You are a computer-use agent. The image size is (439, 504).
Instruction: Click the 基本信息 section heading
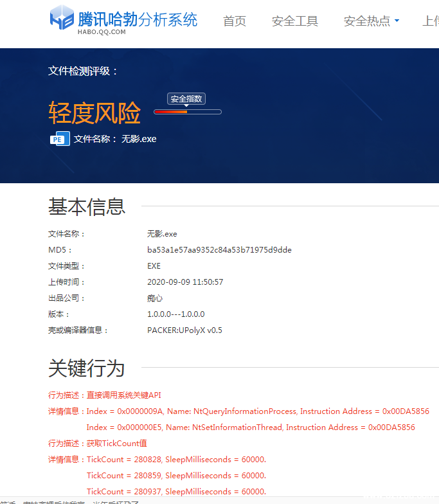[x=87, y=207]
